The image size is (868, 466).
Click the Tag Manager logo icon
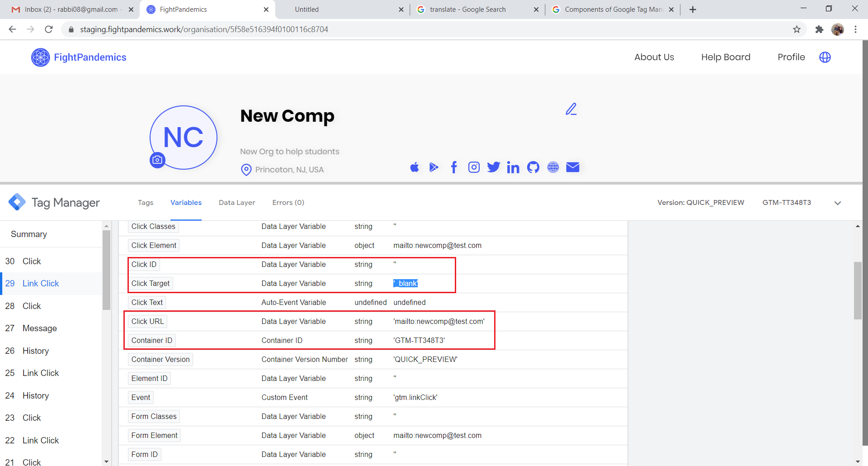(17, 202)
